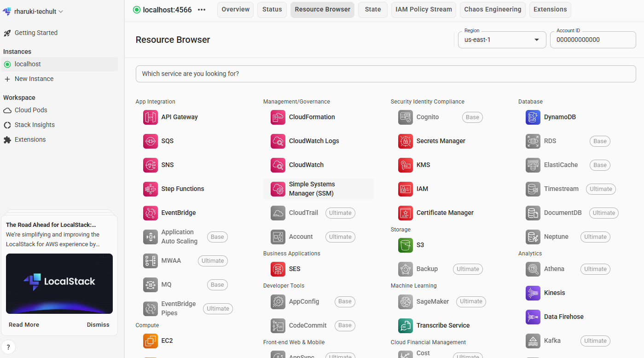Screen dimensions: 644x358
Task: Open the MWAA service entry
Action: (x=171, y=261)
